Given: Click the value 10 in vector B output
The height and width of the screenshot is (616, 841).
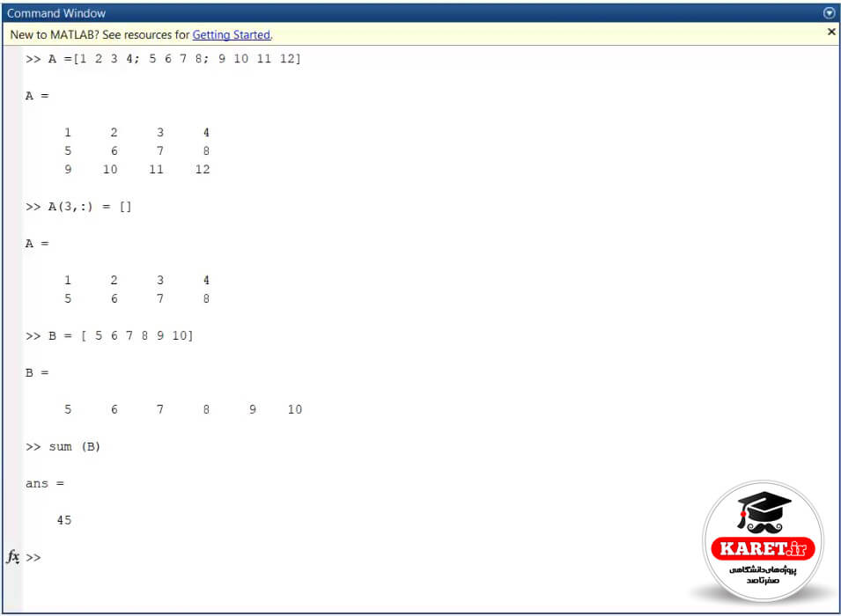Looking at the screenshot, I should [x=294, y=409].
